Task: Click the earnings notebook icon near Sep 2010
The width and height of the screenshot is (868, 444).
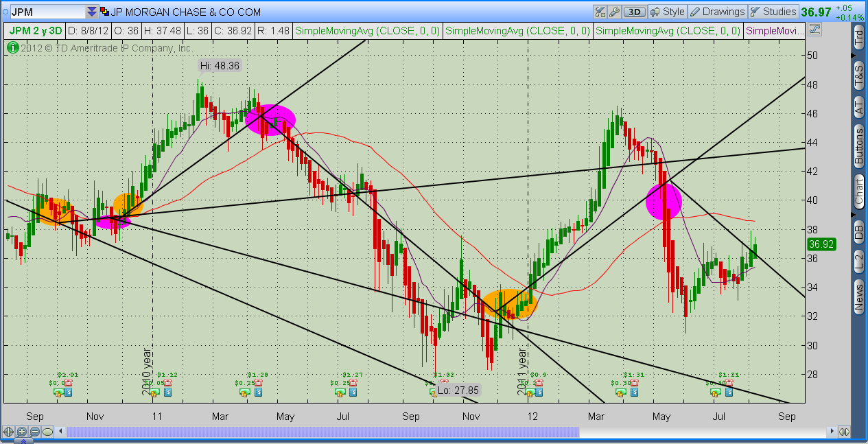Action: point(68,393)
